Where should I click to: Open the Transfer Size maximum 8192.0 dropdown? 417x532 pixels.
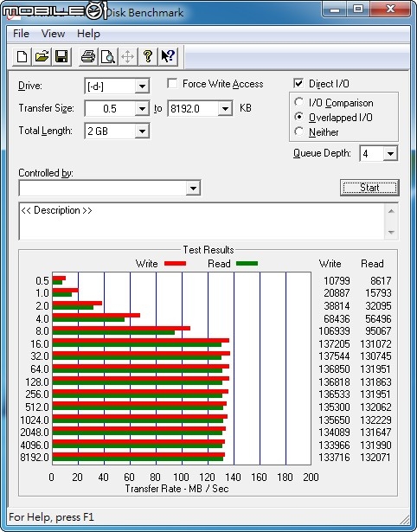225,109
